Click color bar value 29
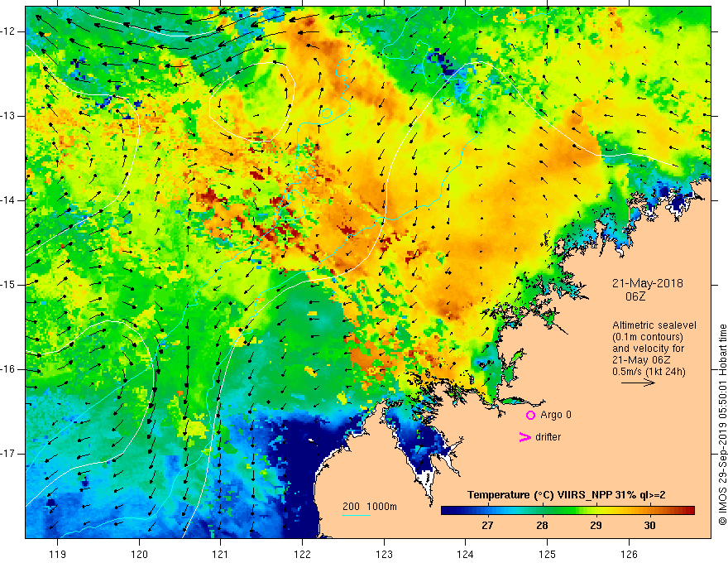This screenshot has width=728, height=563. click(596, 526)
